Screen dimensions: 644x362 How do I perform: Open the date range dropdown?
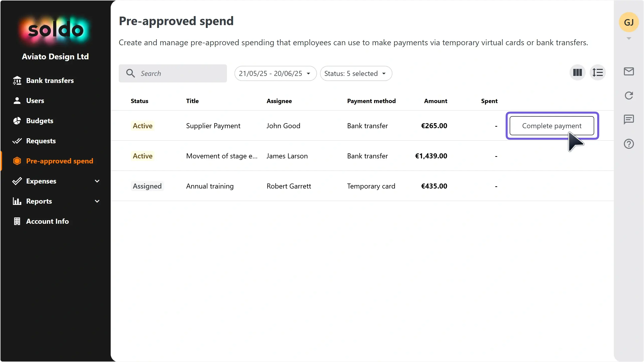click(x=275, y=73)
